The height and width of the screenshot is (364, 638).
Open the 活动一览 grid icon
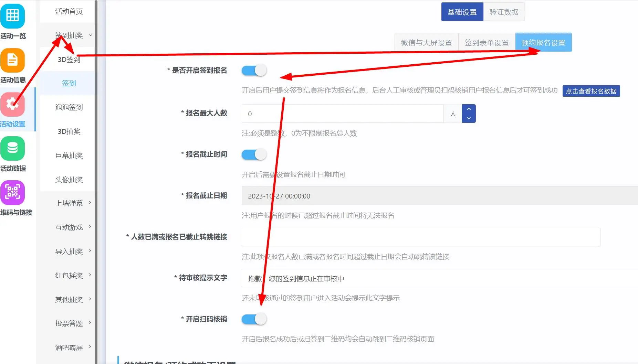click(x=13, y=16)
